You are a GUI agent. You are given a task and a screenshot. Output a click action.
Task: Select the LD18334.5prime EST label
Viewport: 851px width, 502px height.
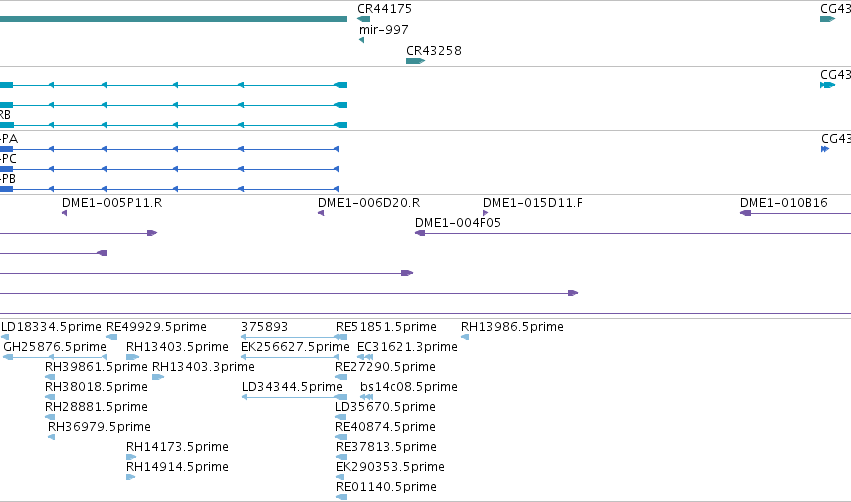[x=51, y=327]
